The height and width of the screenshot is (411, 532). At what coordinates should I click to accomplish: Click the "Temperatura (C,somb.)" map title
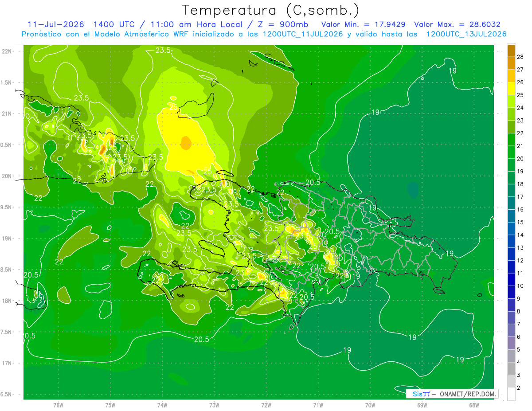[271, 10]
